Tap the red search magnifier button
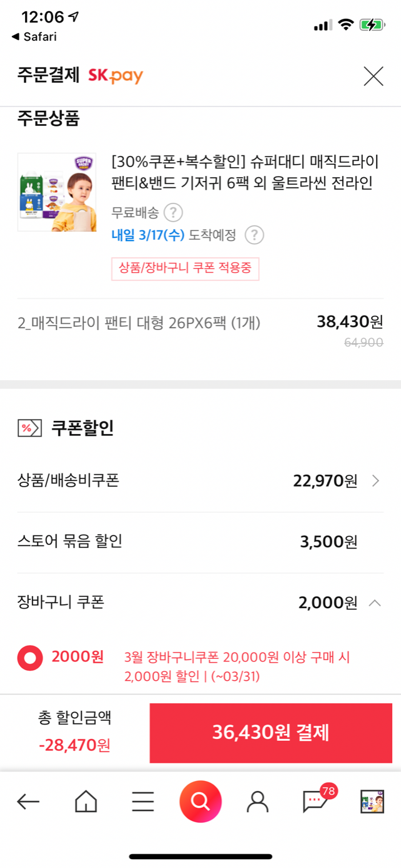401x868 pixels. (x=200, y=801)
